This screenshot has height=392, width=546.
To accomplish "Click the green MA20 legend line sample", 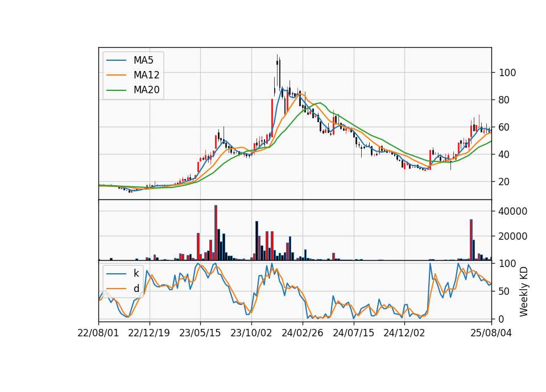I will 116,90.
